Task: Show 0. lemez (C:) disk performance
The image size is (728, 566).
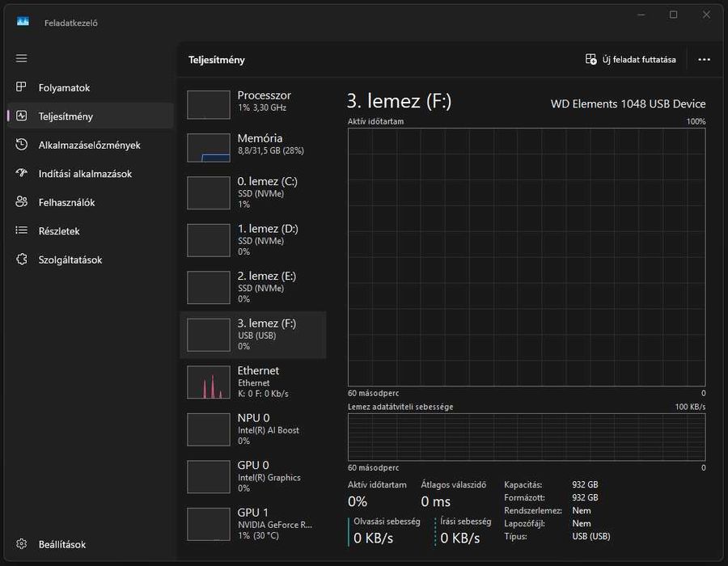Action: 253,192
